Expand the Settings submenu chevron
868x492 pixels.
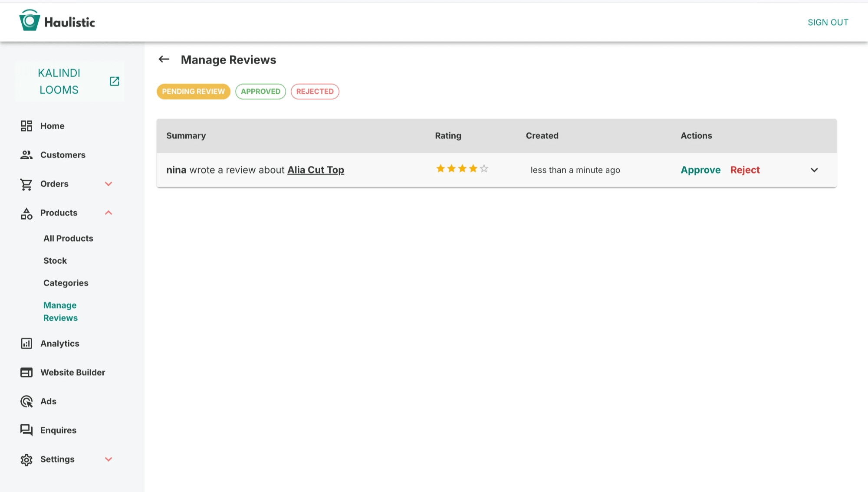tap(108, 459)
